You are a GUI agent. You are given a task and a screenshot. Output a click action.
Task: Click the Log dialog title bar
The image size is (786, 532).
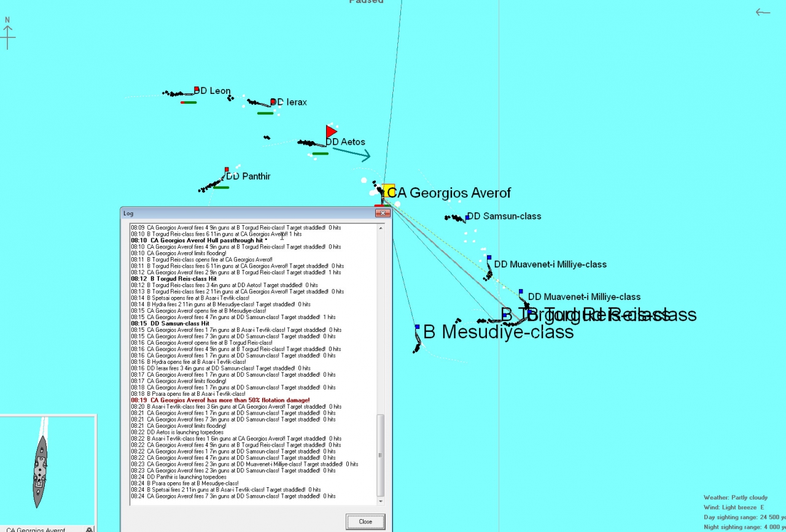(x=246, y=214)
